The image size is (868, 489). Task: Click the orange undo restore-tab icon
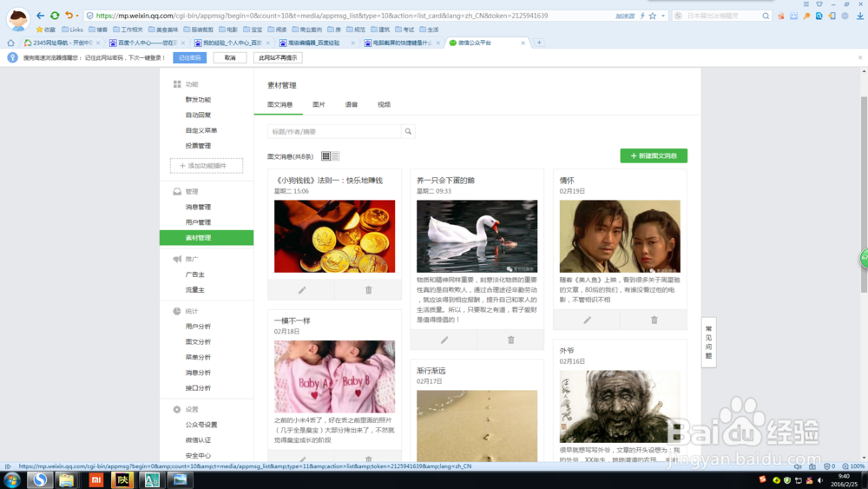pyautogui.click(x=69, y=16)
